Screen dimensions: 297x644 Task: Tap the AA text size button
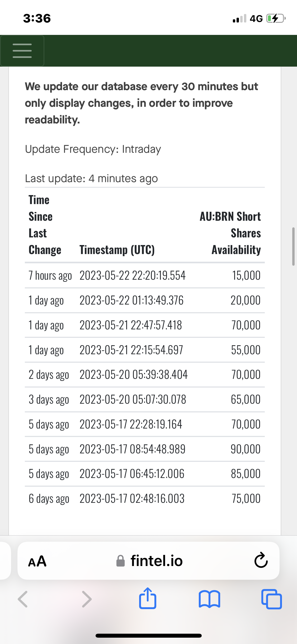point(37,561)
